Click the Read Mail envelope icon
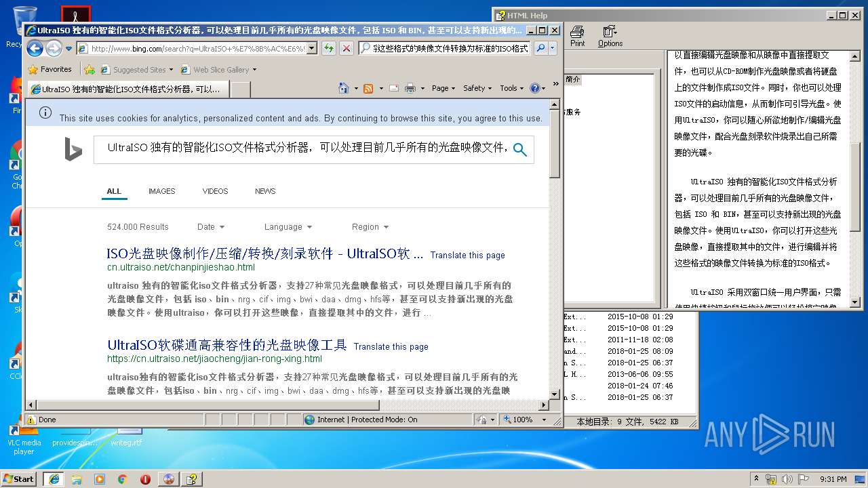This screenshot has width=868, height=488. [x=393, y=88]
